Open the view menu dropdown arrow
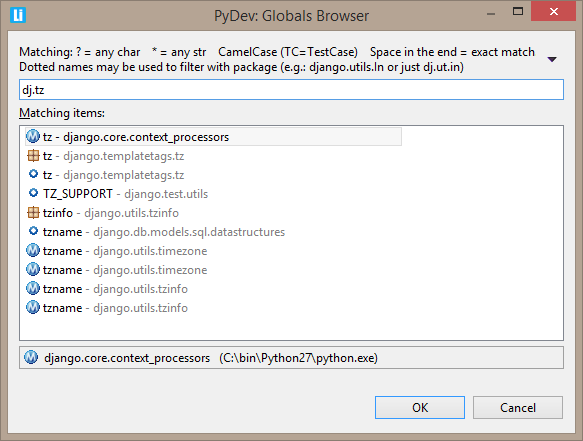Viewport: 583px width, 441px height. pyautogui.click(x=552, y=59)
